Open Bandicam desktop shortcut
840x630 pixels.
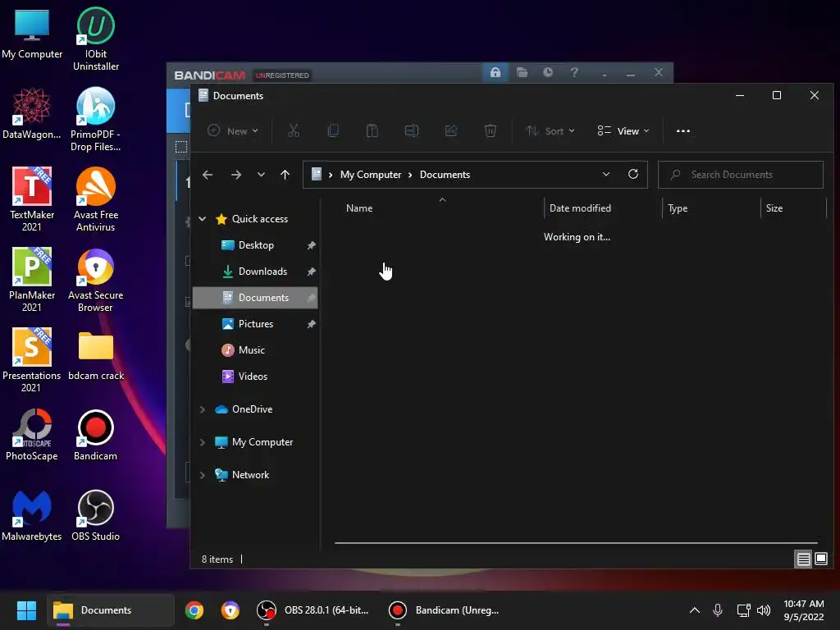coord(95,435)
